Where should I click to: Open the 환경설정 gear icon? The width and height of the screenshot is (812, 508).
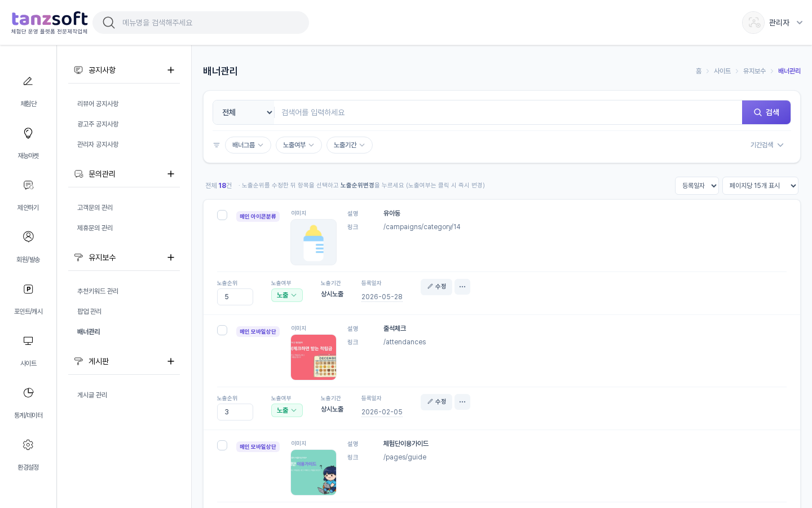[28, 445]
